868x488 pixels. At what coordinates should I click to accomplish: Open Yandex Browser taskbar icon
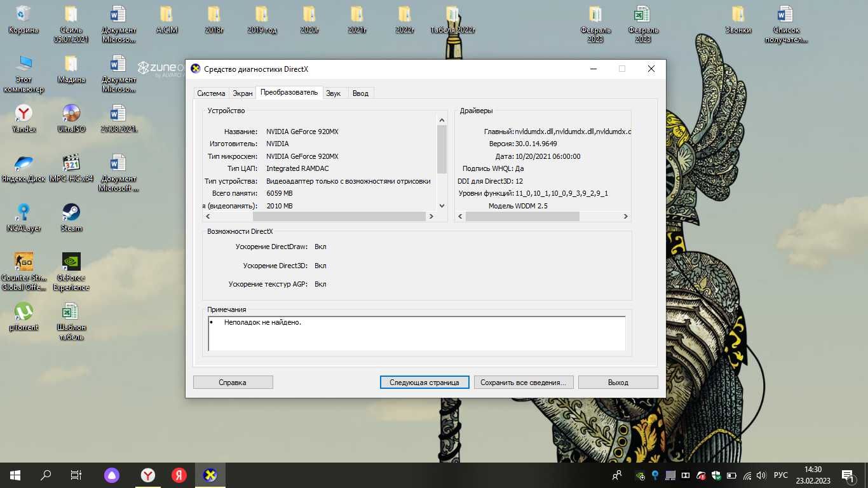pyautogui.click(x=147, y=475)
